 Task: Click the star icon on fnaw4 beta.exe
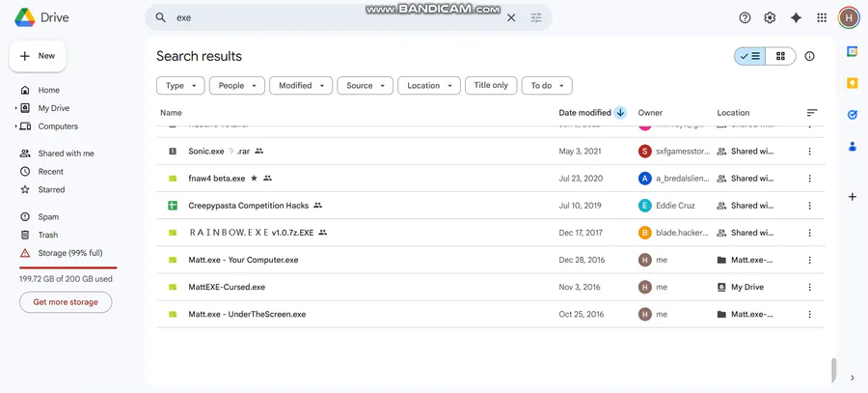(254, 179)
